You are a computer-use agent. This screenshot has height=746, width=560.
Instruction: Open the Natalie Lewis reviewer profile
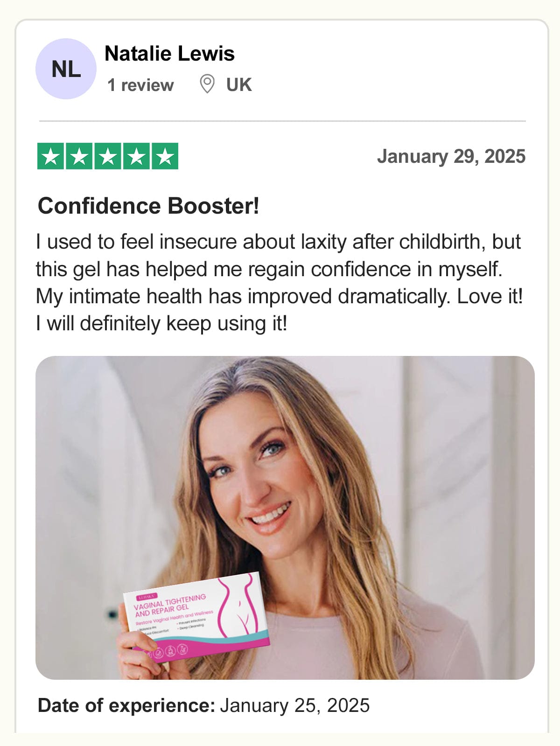[169, 54]
